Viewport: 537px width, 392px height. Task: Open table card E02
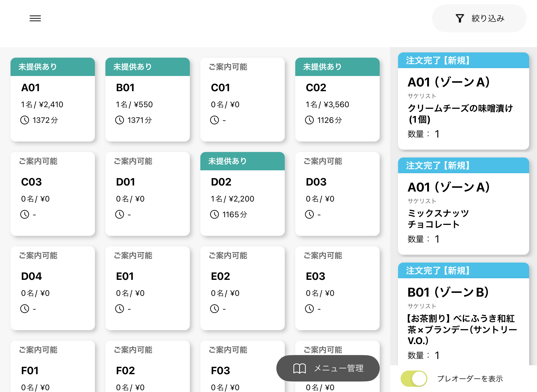coord(242,288)
